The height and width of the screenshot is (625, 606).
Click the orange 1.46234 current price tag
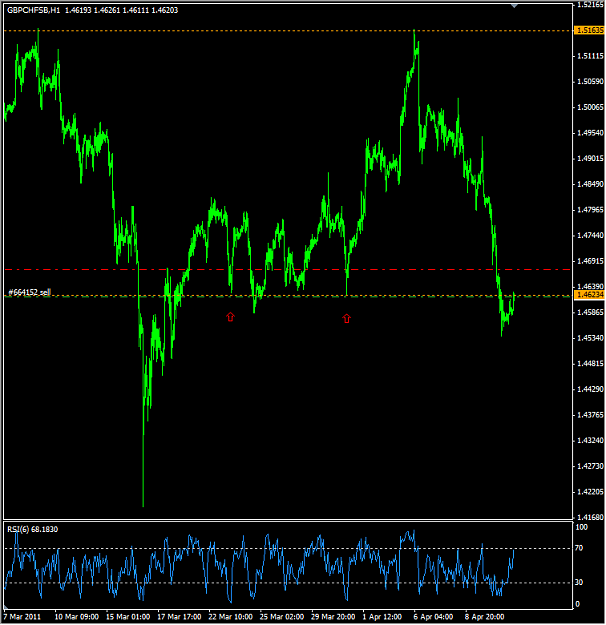pyautogui.click(x=589, y=295)
